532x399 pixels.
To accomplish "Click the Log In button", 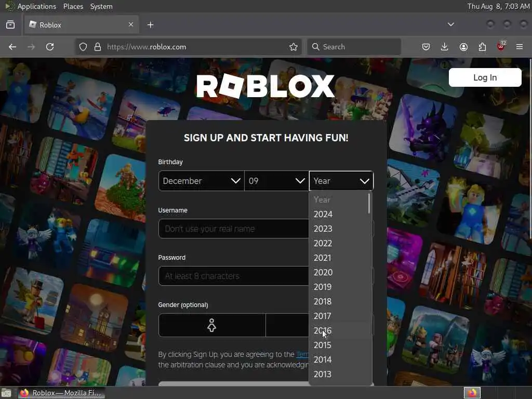I will click(485, 77).
